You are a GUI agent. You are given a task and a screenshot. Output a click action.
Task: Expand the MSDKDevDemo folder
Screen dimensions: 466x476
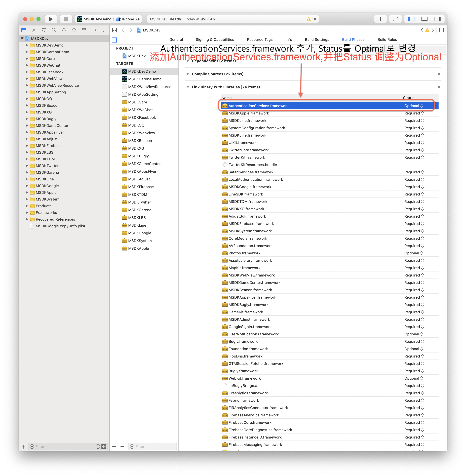[x=27, y=45]
